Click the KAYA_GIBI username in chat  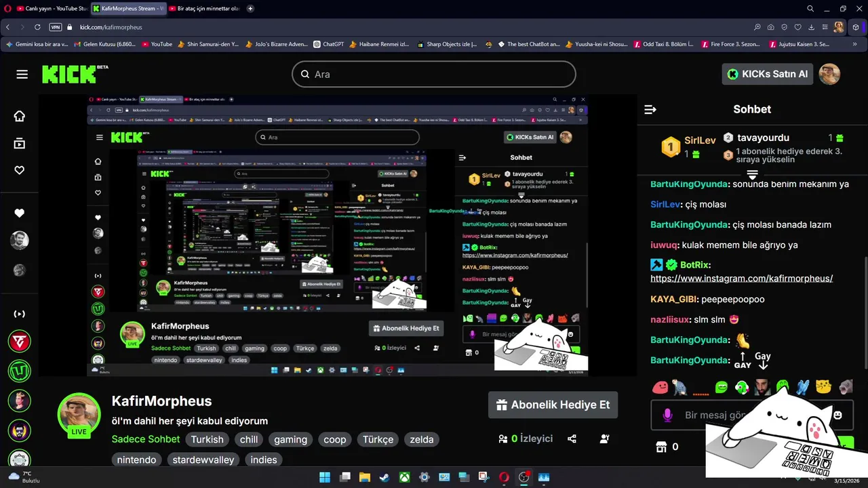[x=673, y=300]
